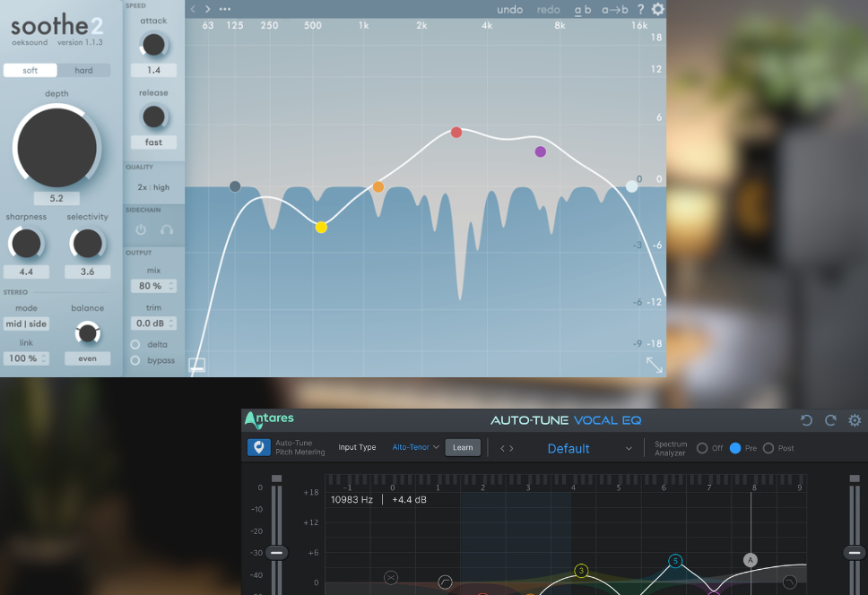The image size is (868, 595).
Task: Set Spectrum Analyzer to Off
Action: tap(702, 448)
